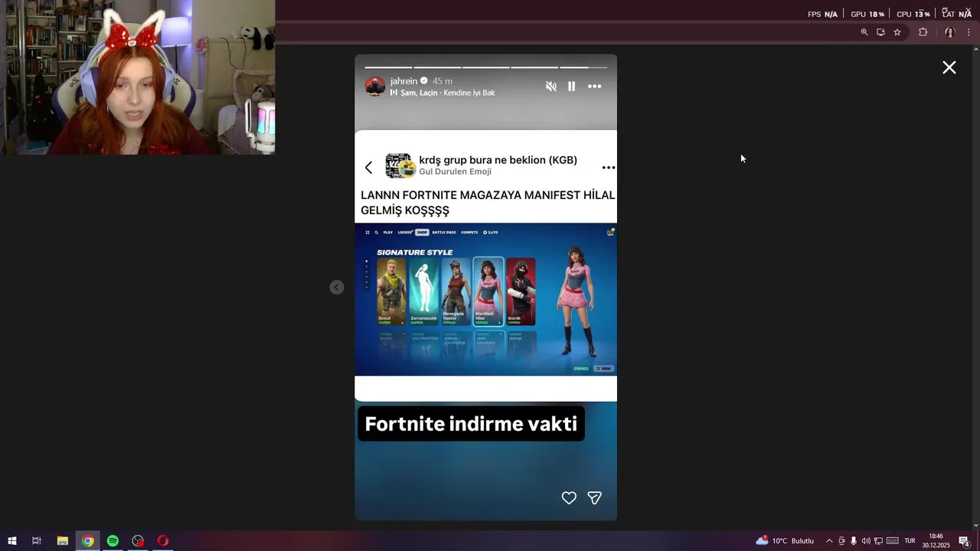The height and width of the screenshot is (551, 980).
Task: Close the story viewer with the X
Action: tap(949, 67)
